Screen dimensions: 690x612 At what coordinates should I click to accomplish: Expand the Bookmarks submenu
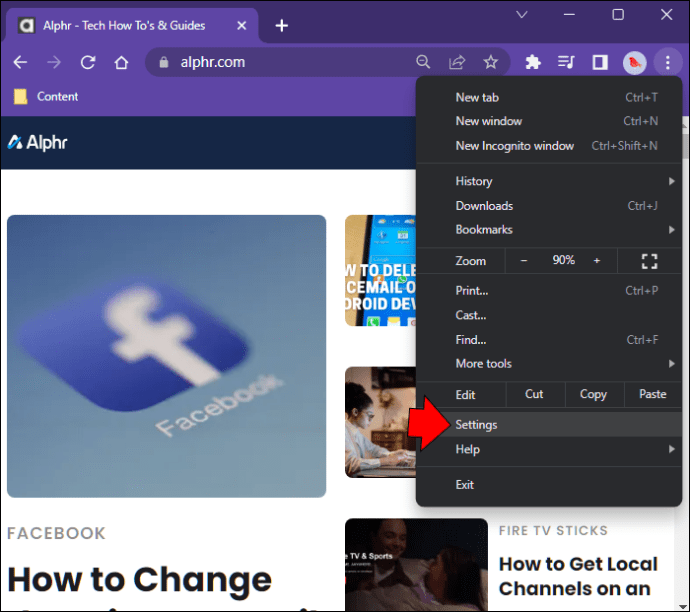pyautogui.click(x=549, y=230)
